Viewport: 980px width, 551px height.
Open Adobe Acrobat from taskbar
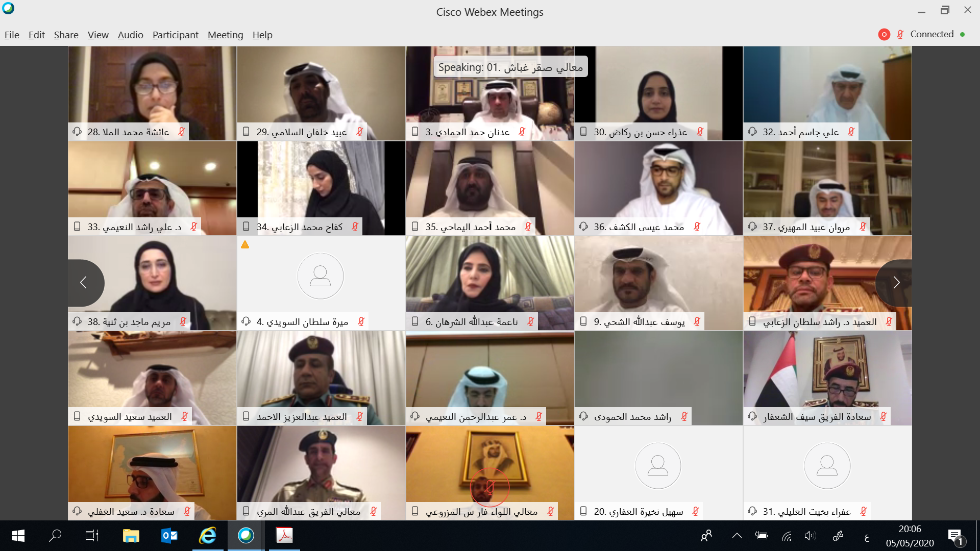[x=284, y=536]
